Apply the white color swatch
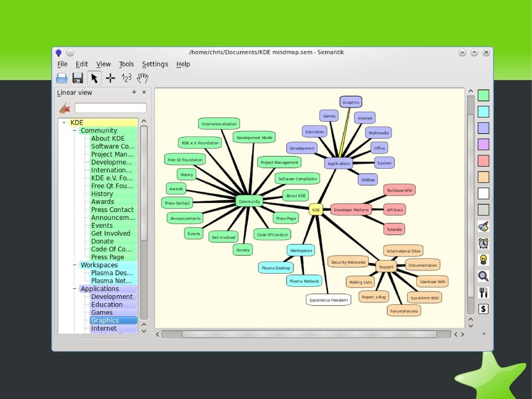 point(484,193)
